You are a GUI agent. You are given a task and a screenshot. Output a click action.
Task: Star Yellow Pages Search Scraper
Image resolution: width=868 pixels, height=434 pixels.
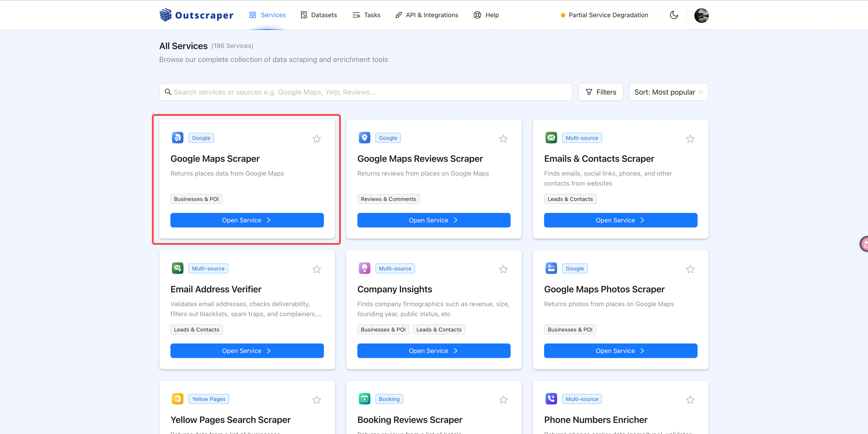click(x=316, y=400)
